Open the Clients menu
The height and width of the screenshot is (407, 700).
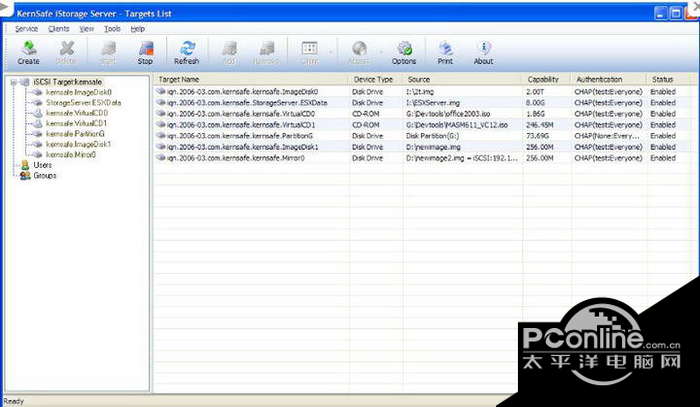[58, 29]
